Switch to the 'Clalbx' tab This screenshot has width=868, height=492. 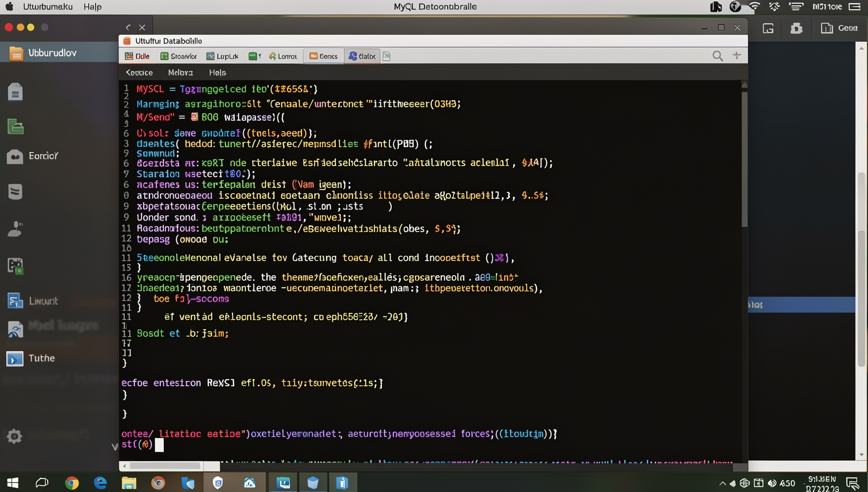pos(362,56)
